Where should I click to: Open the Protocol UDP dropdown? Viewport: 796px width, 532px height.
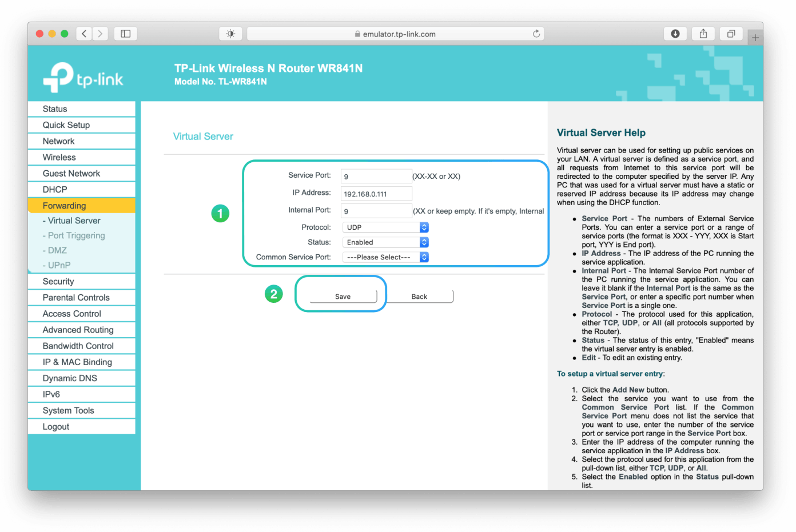(x=385, y=227)
